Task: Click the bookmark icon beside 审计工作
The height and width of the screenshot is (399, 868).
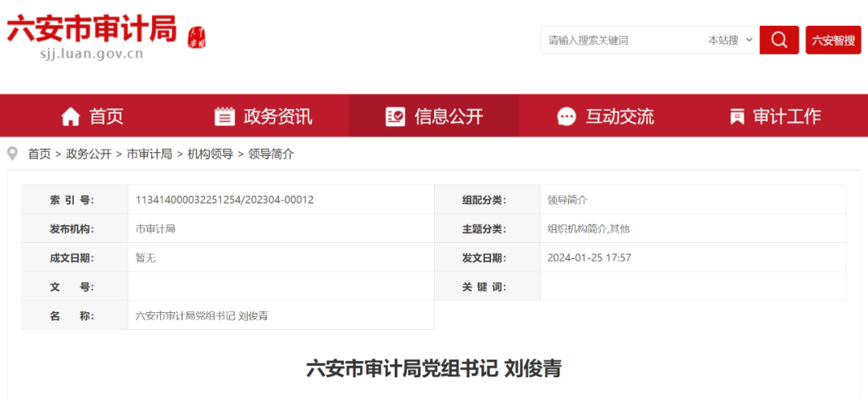Action: tap(736, 117)
